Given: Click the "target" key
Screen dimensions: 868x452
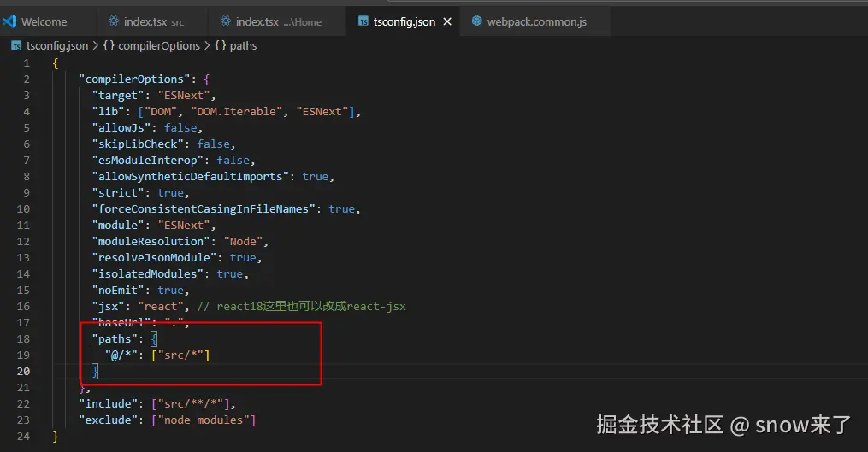Looking at the screenshot, I should tap(119, 95).
